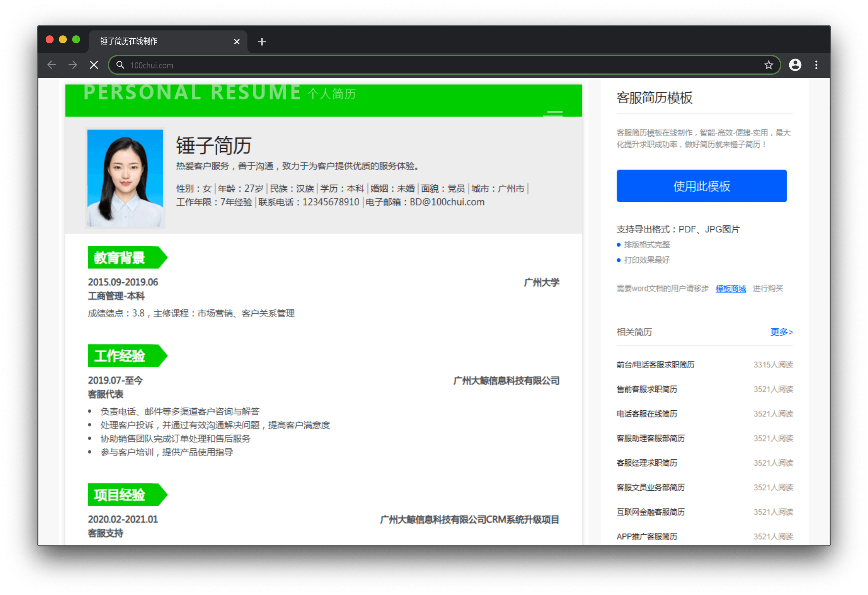Image resolution: width=868 pixels, height=595 pixels.
Task: Click the 锤子简历 name heading
Action: pos(214,145)
